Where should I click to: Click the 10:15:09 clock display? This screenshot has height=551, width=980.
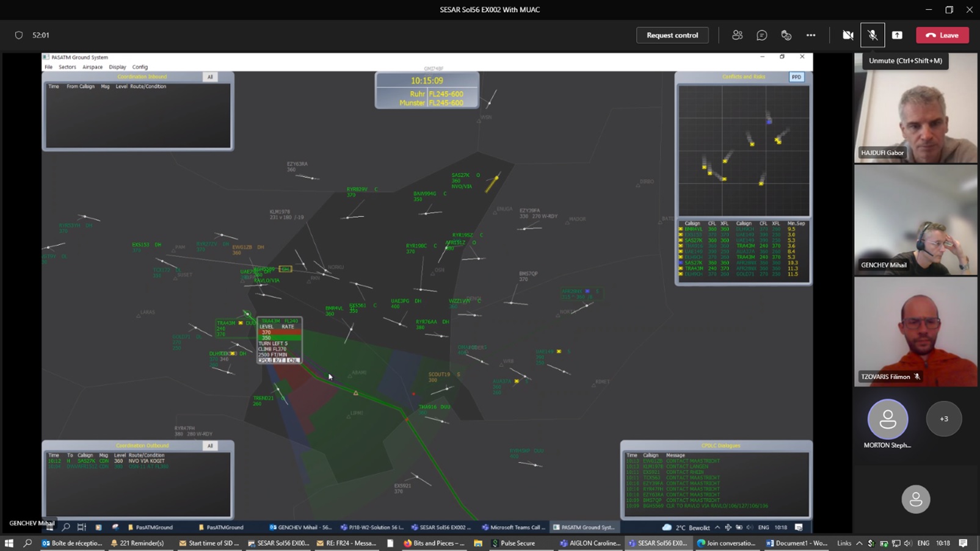pyautogui.click(x=427, y=81)
